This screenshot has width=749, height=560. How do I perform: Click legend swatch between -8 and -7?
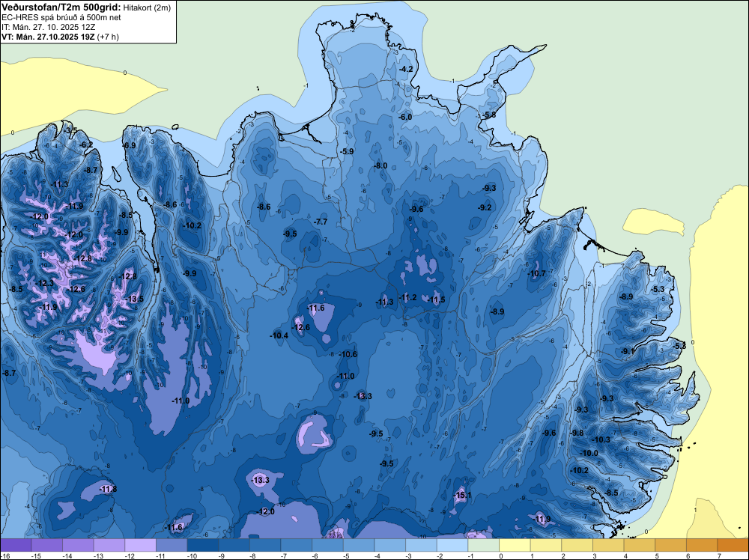265,545
